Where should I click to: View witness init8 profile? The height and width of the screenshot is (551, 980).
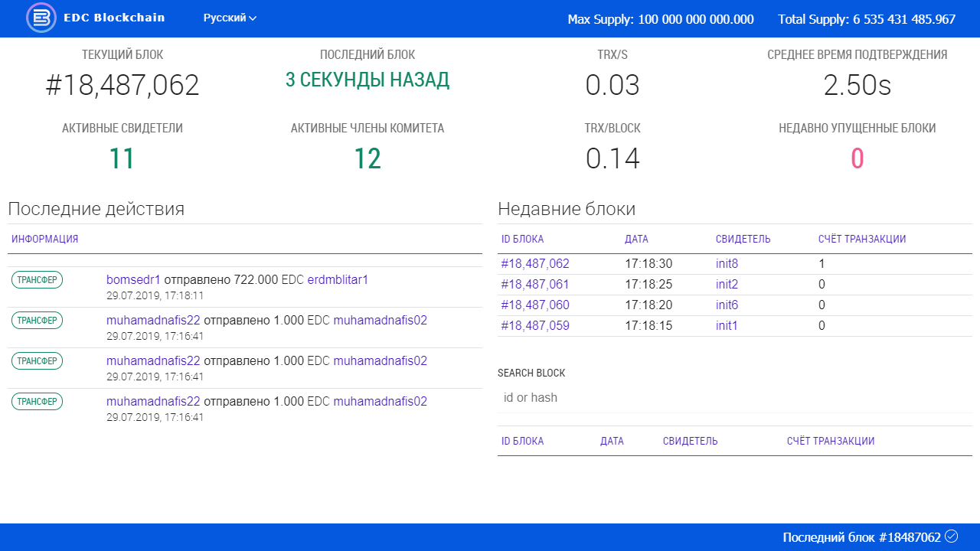click(x=727, y=264)
